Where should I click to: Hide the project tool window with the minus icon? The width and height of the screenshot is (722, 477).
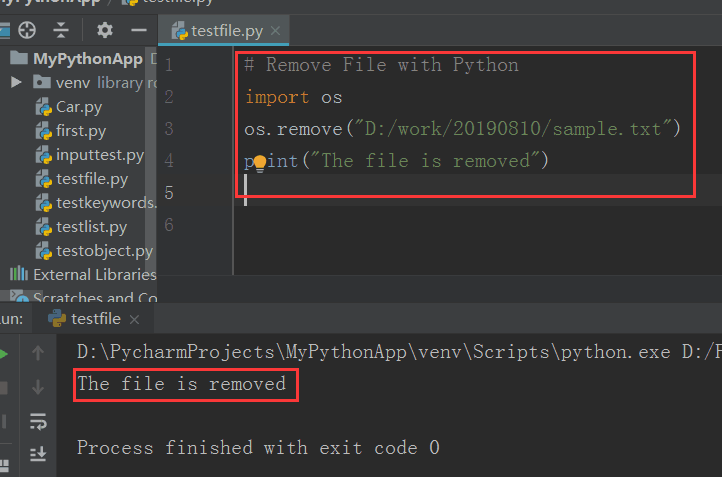[139, 30]
